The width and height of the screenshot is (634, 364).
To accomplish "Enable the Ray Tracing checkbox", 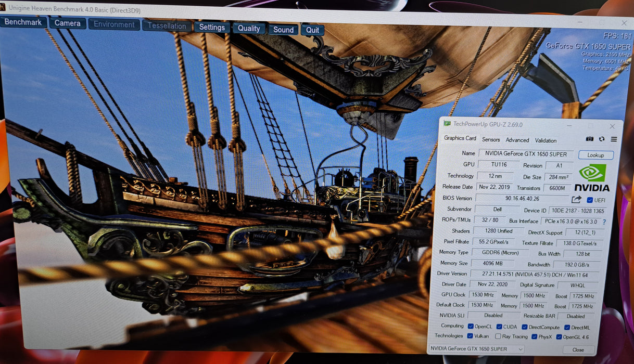I will click(x=498, y=336).
